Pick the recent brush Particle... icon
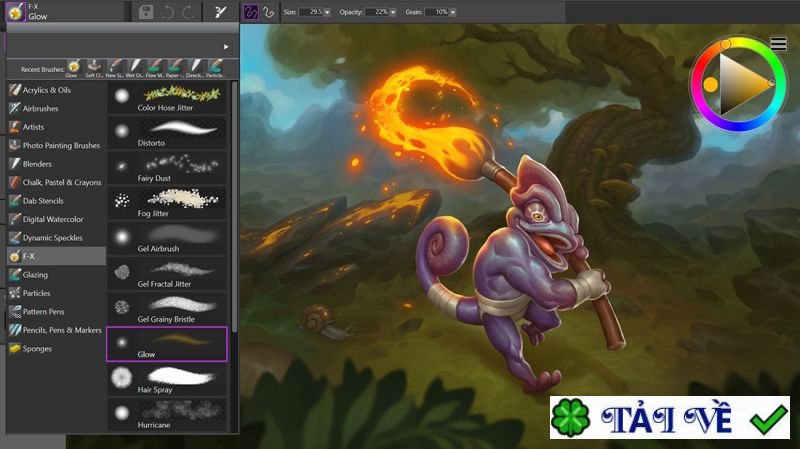The height and width of the screenshot is (449, 800). point(216,67)
